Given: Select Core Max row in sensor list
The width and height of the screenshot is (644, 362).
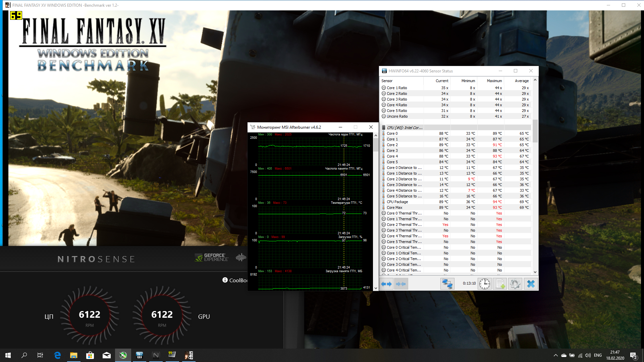Looking at the screenshot, I should tap(394, 207).
